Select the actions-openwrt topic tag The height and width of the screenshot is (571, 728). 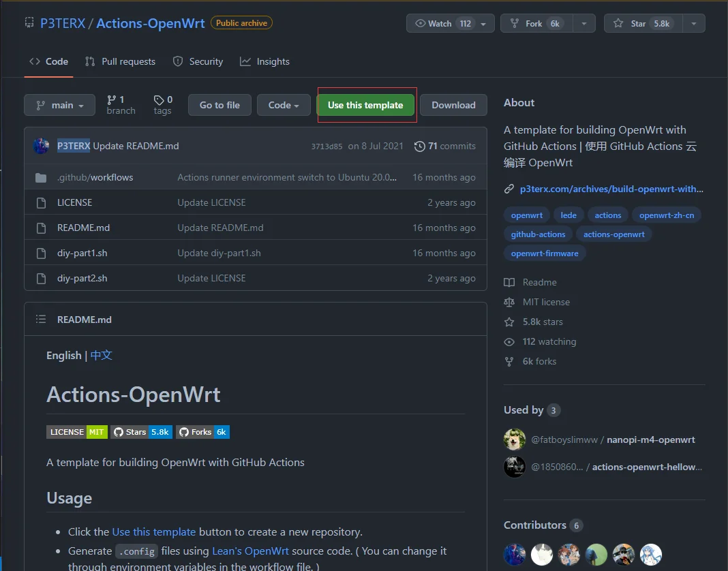(x=613, y=234)
